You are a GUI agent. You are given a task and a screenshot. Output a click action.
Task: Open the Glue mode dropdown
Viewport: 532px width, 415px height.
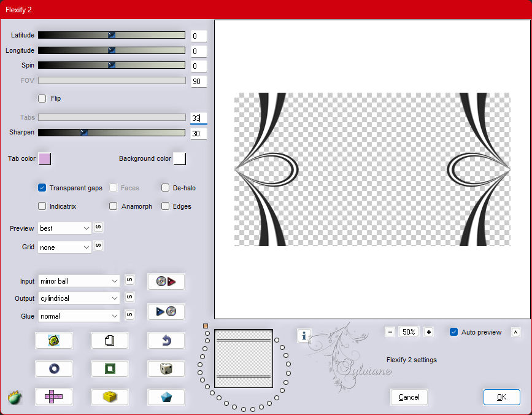point(79,316)
